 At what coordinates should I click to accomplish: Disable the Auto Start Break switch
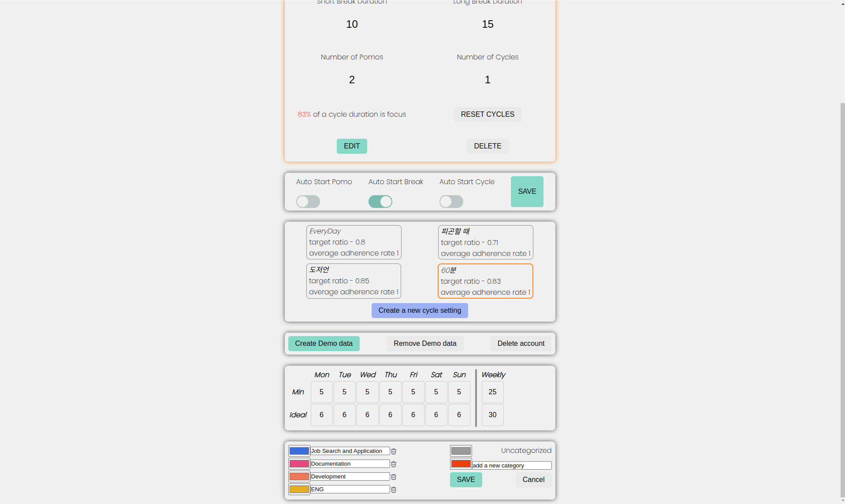(380, 201)
